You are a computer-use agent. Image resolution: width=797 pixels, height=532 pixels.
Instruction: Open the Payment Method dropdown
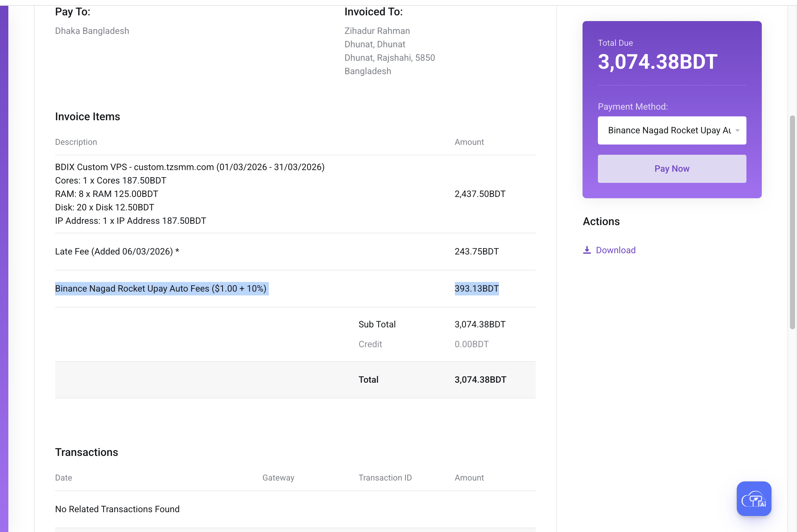coord(671,130)
